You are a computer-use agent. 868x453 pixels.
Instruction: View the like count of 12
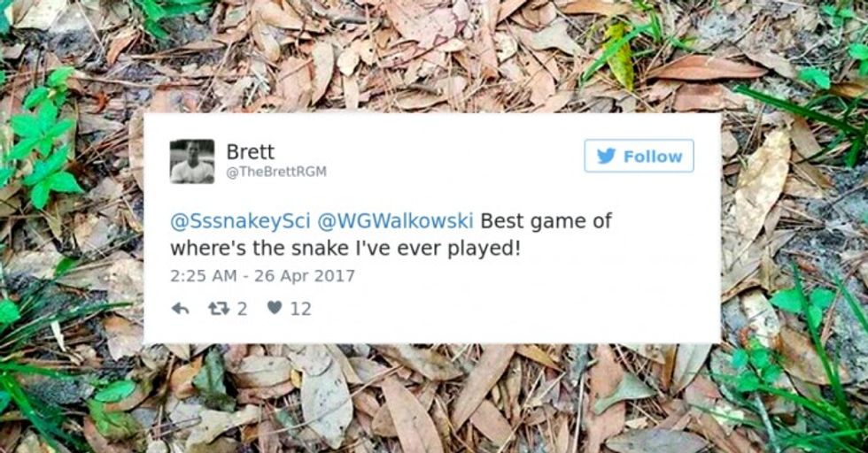point(300,309)
